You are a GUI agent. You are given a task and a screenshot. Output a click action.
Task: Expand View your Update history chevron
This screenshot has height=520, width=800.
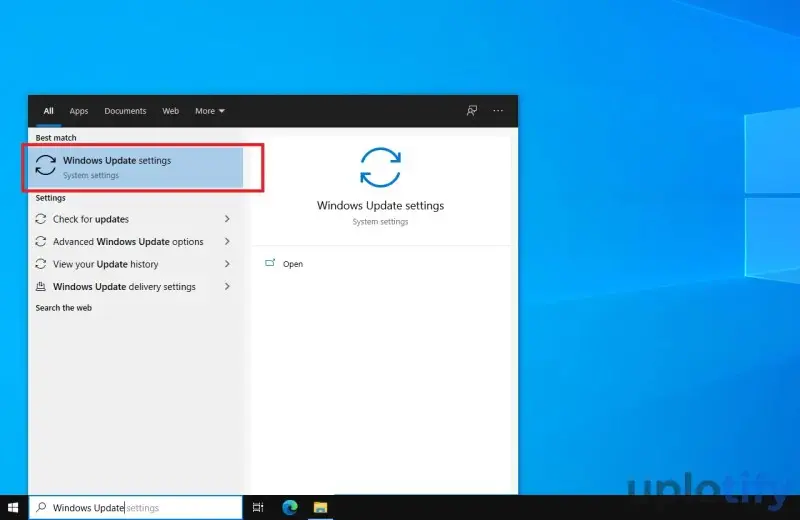(227, 264)
